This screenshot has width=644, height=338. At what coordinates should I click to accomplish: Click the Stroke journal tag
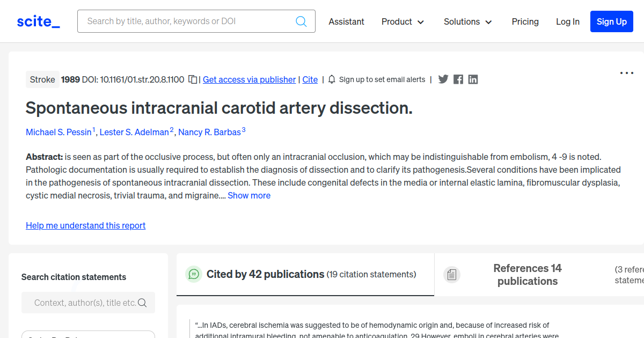pos(42,79)
